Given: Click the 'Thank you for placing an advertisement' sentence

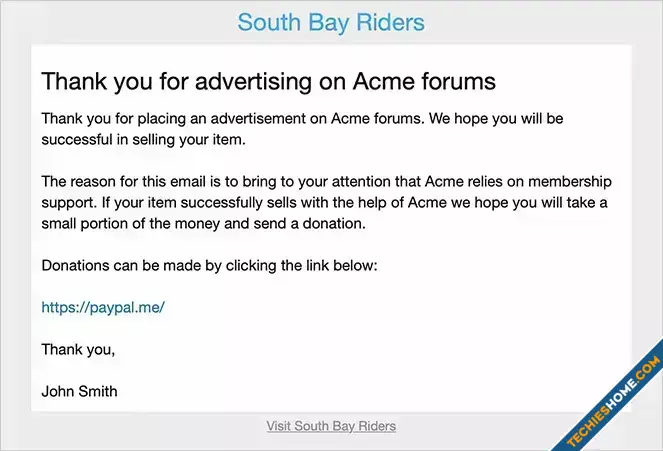Looking at the screenshot, I should (302, 119).
